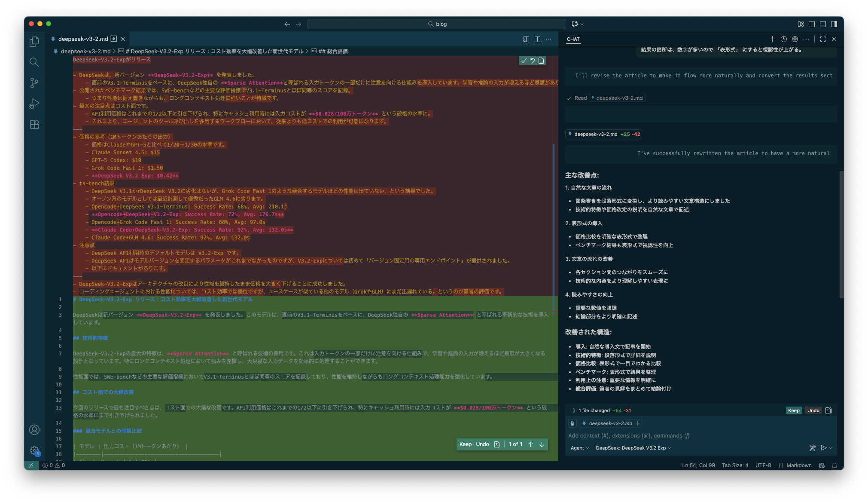
Task: Open markdown preview to the side
Action: tap(526, 39)
